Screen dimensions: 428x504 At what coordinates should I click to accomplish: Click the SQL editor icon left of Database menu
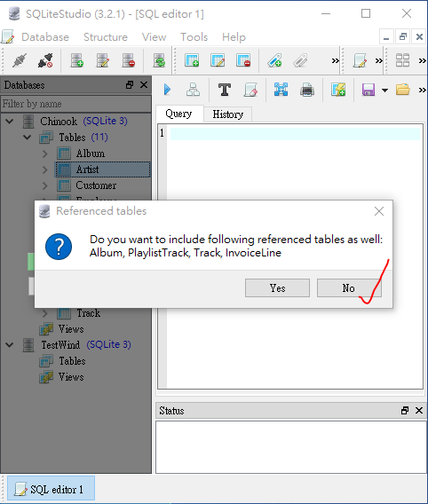pyautogui.click(x=7, y=37)
